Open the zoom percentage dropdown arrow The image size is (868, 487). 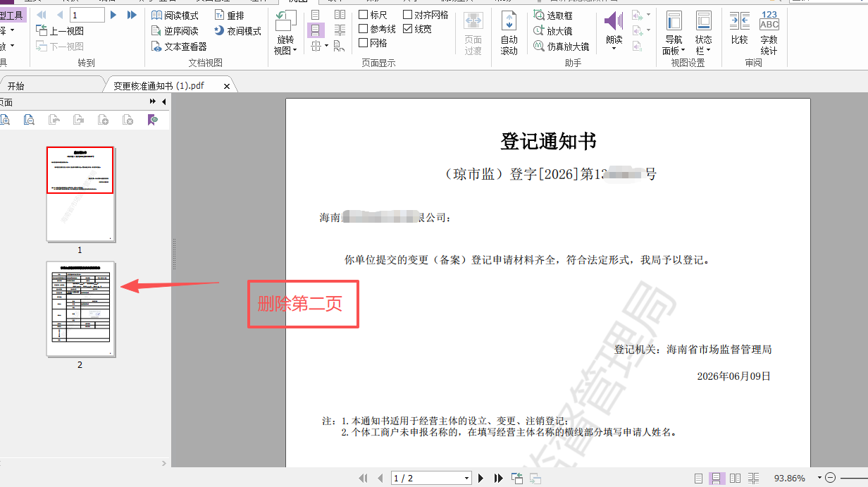coord(820,478)
